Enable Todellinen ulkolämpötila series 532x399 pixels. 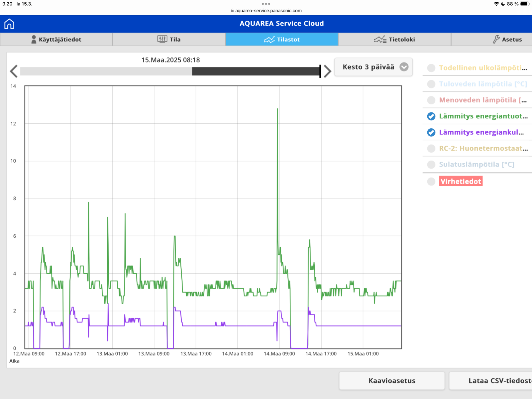pos(431,68)
